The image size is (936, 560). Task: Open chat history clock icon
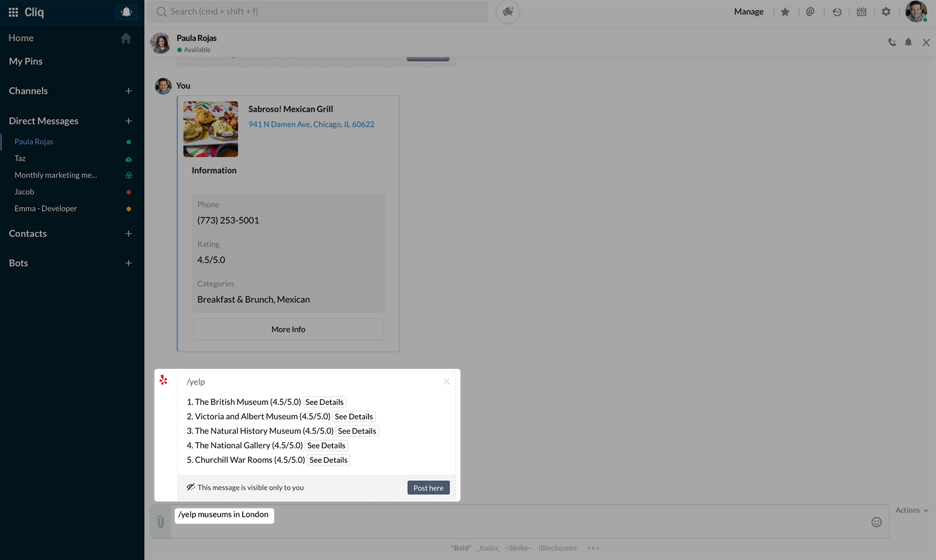(837, 12)
